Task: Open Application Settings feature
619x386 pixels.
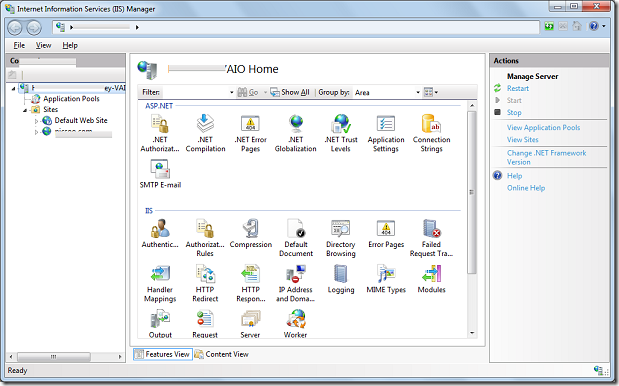Action: point(386,133)
